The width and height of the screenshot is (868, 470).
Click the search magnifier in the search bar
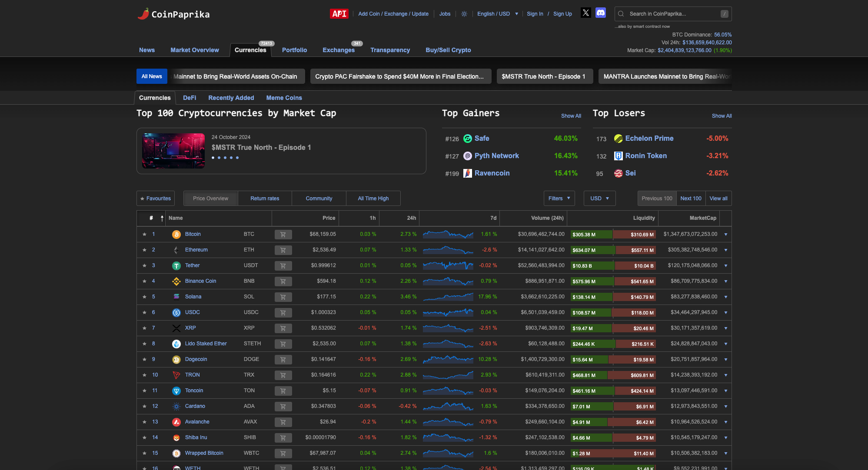click(x=620, y=14)
